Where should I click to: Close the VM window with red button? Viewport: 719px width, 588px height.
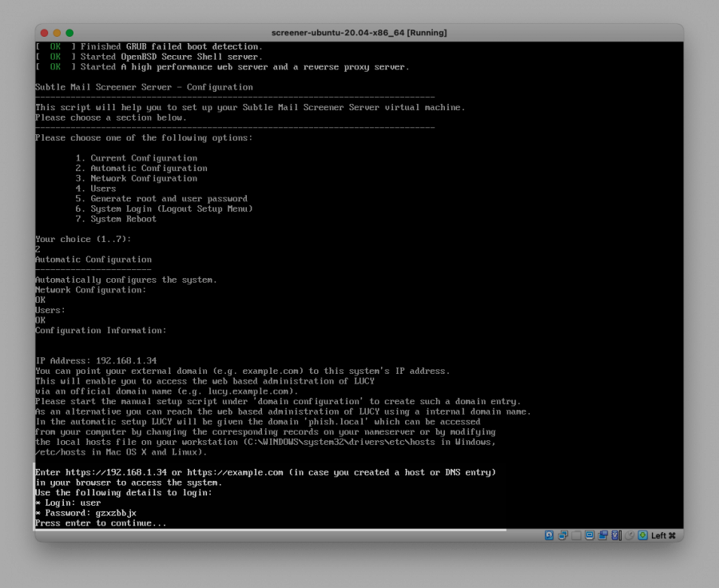click(x=44, y=33)
